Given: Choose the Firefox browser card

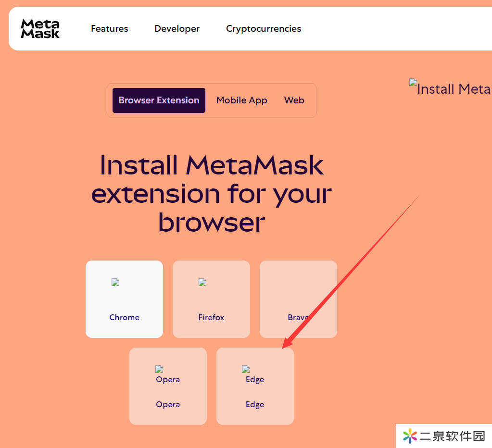Looking at the screenshot, I should click(211, 299).
